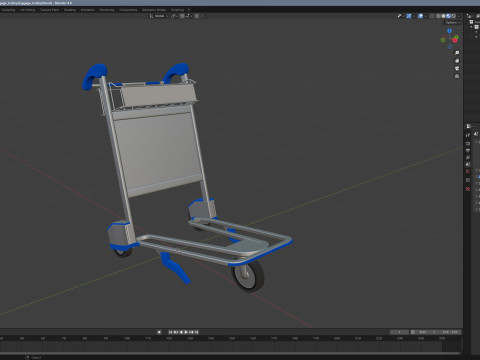Play the animation forward

[186, 332]
